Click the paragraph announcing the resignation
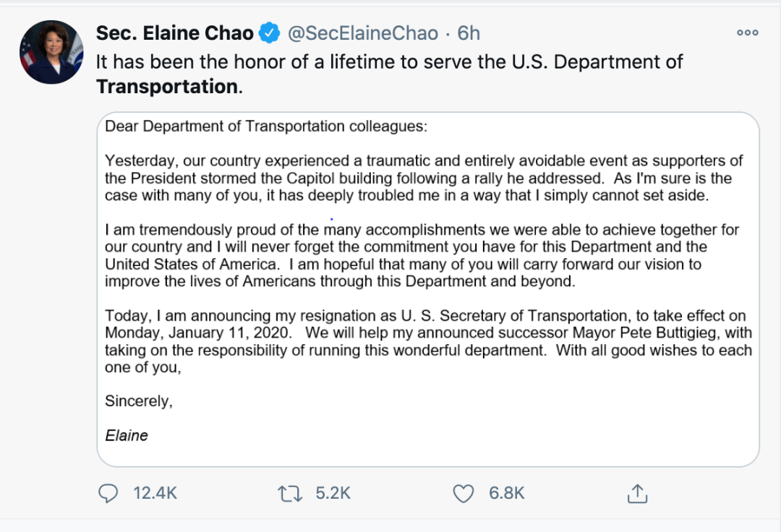This screenshot has width=781, height=532. pos(428,341)
